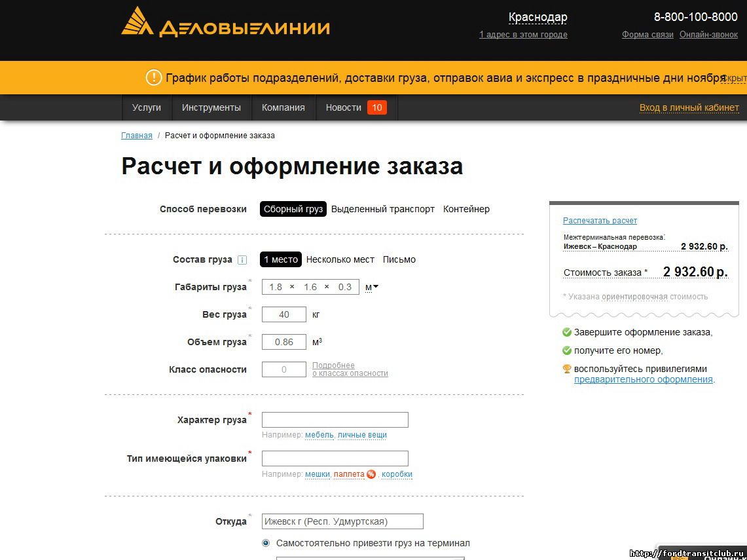Open the Инструменты menu

211,107
